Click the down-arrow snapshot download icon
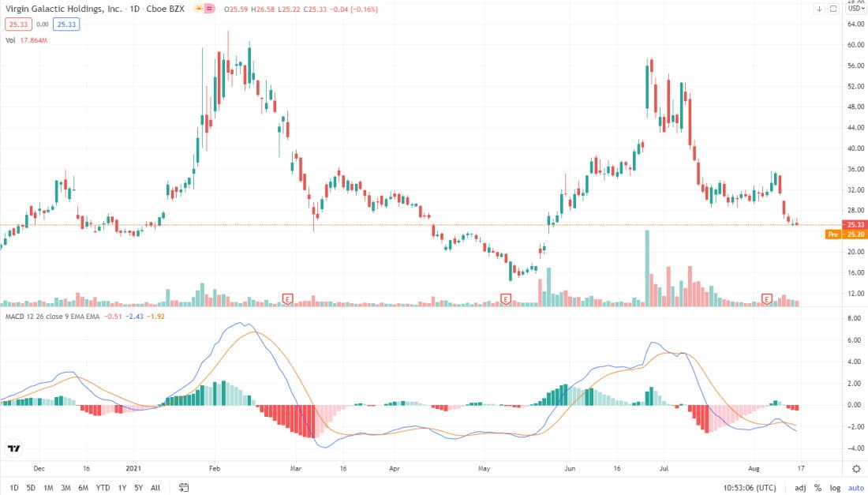 [x=819, y=9]
